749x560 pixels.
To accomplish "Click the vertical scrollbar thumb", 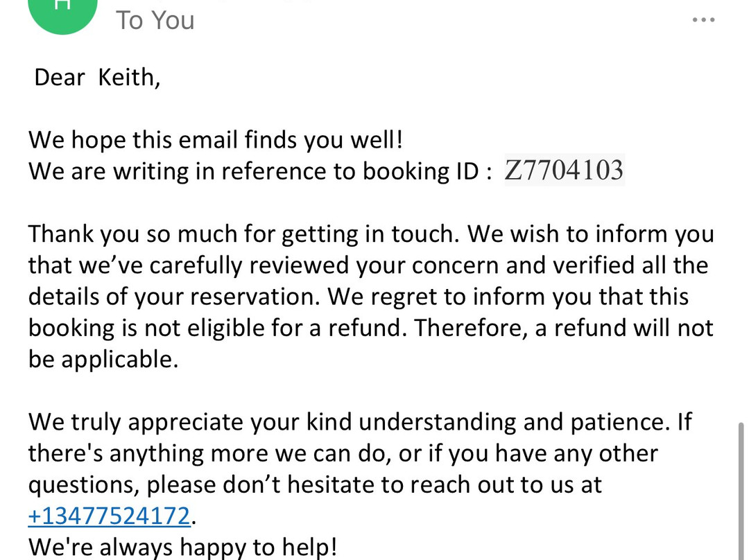I will click(x=741, y=491).
